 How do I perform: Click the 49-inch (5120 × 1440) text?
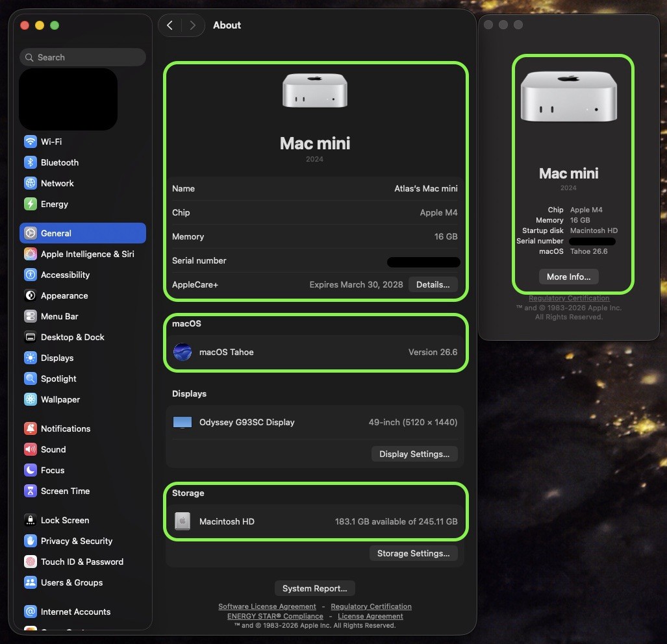412,422
